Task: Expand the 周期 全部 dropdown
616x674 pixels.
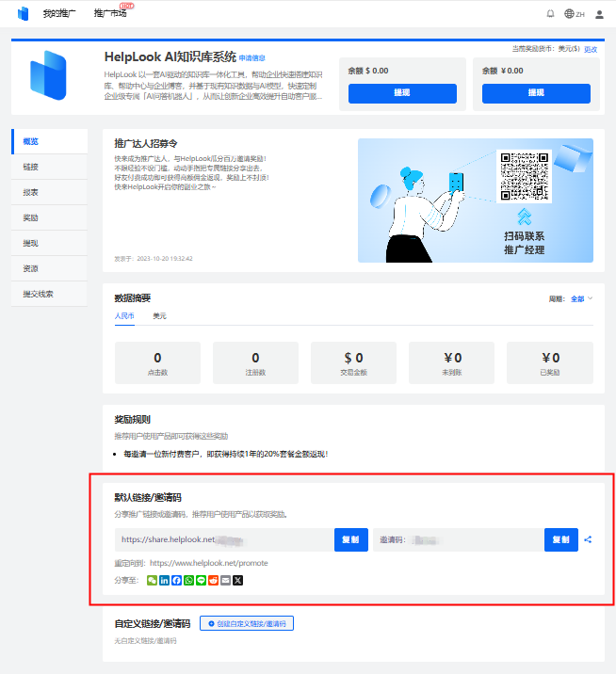Action: tap(581, 298)
